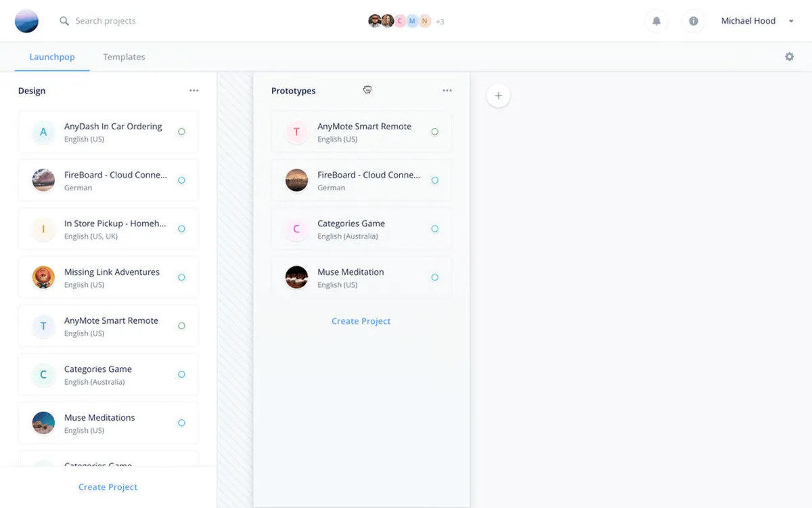Click the Michael Hood user name
The height and width of the screenshot is (508, 812).
748,21
